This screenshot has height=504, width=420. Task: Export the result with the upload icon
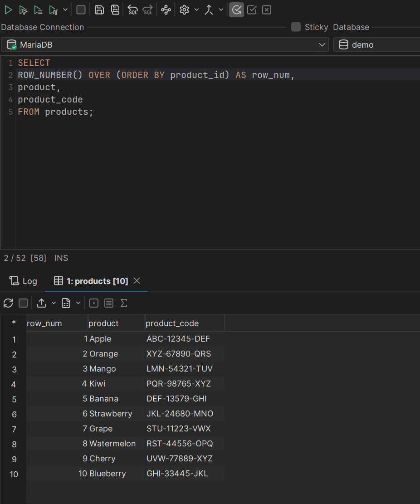pyautogui.click(x=41, y=303)
